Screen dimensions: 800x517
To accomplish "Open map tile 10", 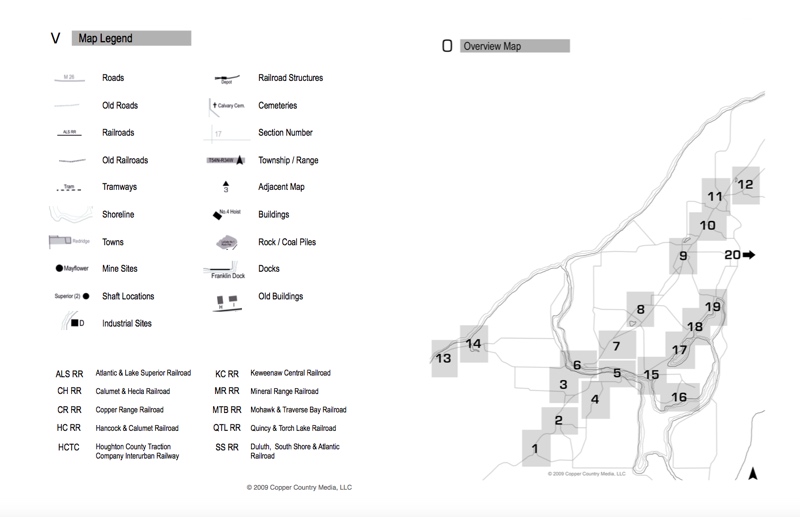I will click(708, 226).
